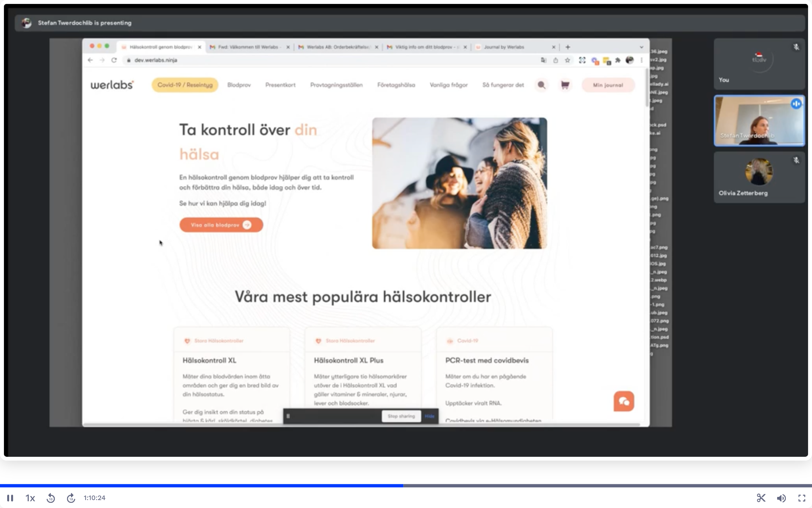Viewport: 812px width, 508px height.
Task: Select the Blodprov menu tab
Action: click(x=239, y=85)
